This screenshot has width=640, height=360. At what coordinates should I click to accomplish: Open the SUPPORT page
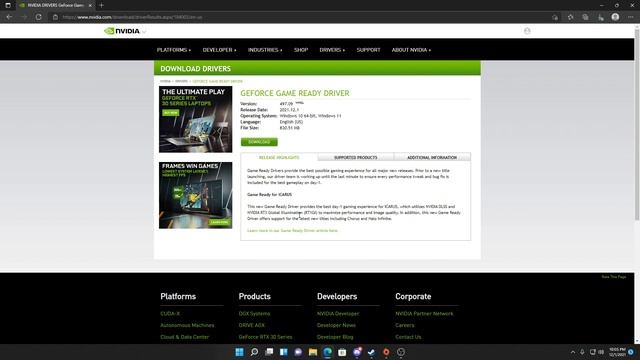point(368,50)
